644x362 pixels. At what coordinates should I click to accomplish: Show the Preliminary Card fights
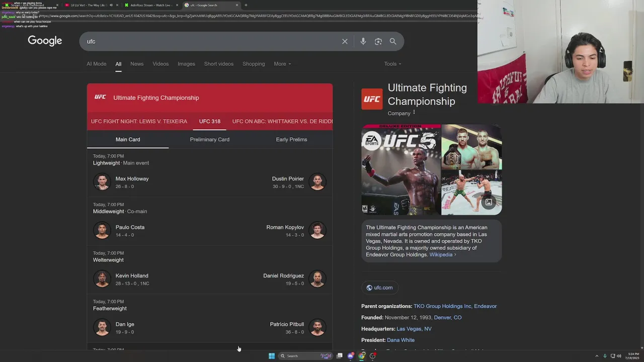[x=210, y=139]
